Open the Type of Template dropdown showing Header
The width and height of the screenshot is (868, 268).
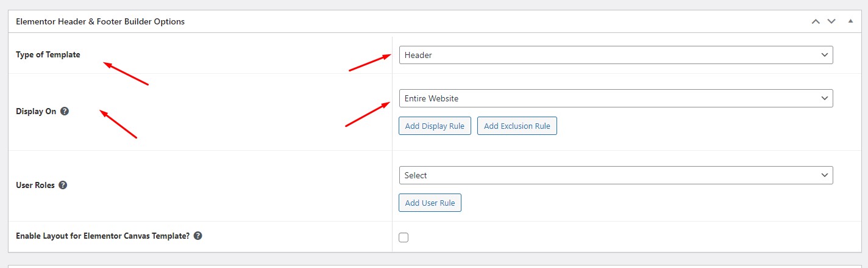coord(616,55)
